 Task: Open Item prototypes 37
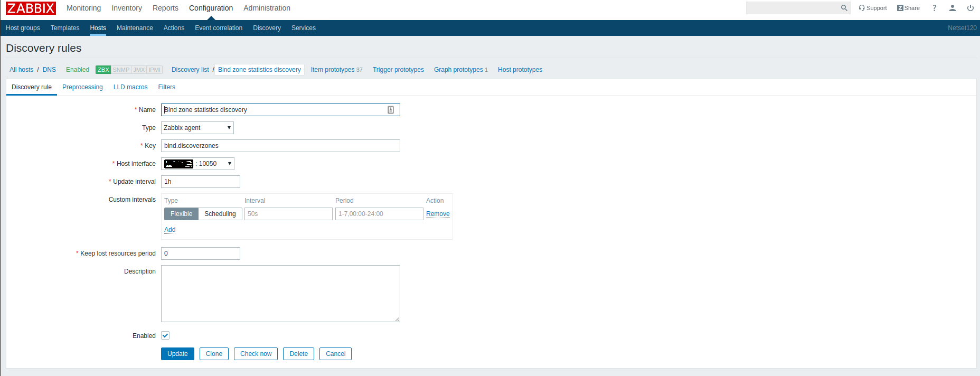(x=336, y=70)
